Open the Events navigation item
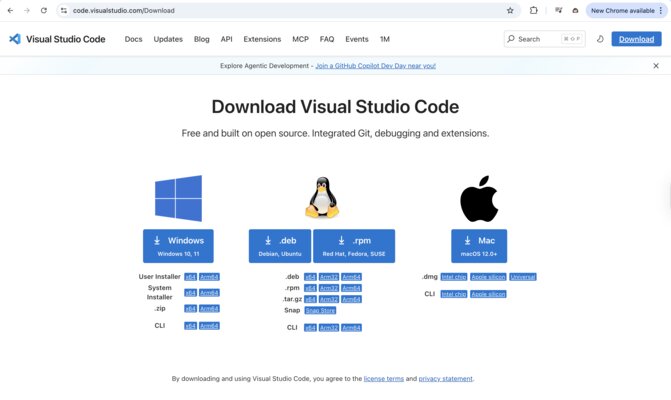The width and height of the screenshot is (671, 400). (357, 39)
